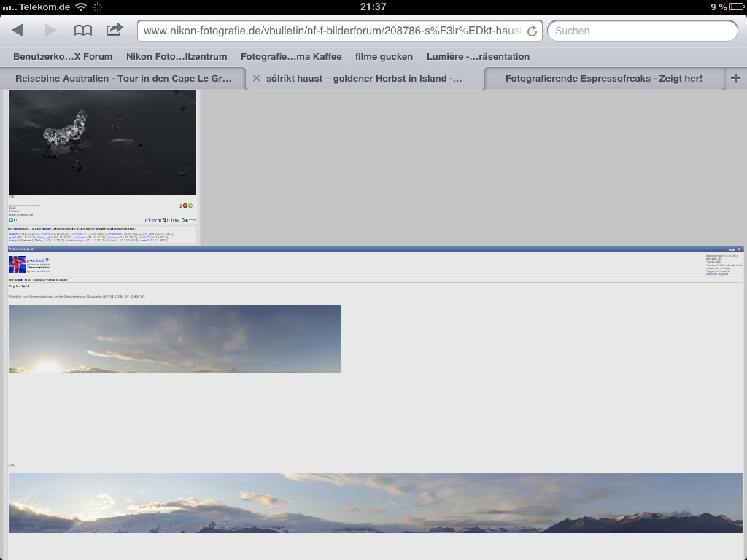
Task: Go back with the Safari back arrow
Action: coord(18,31)
